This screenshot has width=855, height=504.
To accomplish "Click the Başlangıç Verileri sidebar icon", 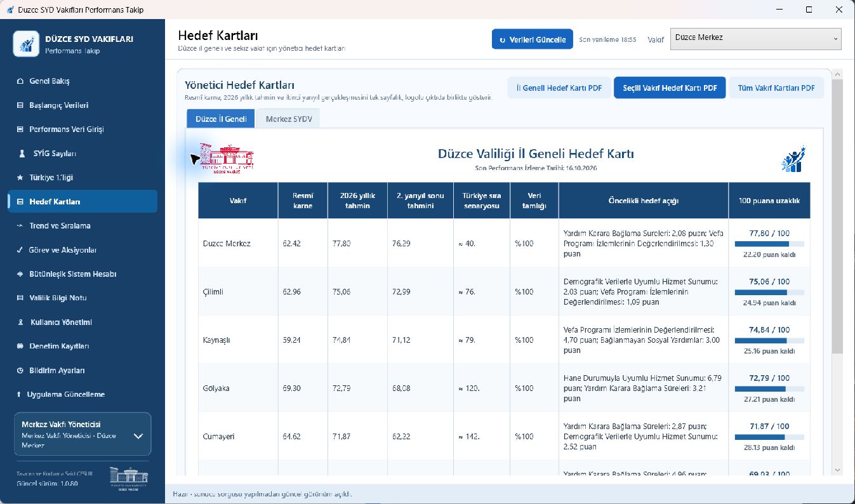I will (20, 105).
